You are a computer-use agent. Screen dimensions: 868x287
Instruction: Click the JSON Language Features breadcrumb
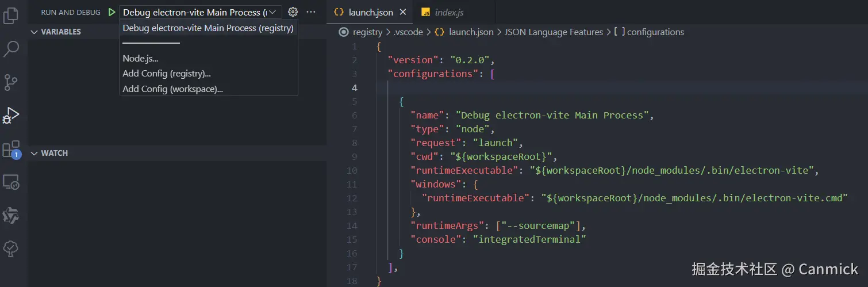point(554,32)
